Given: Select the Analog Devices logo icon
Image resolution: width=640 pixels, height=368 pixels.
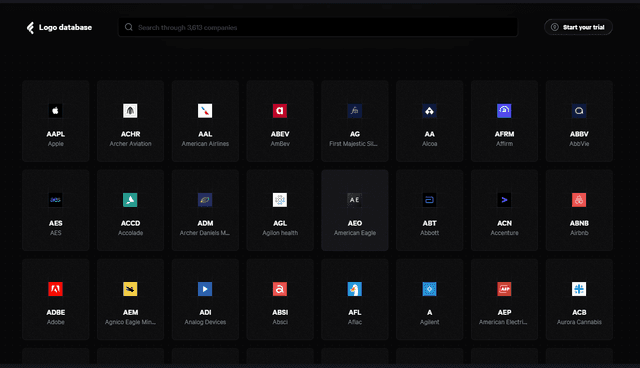Looking at the screenshot, I should 205,289.
